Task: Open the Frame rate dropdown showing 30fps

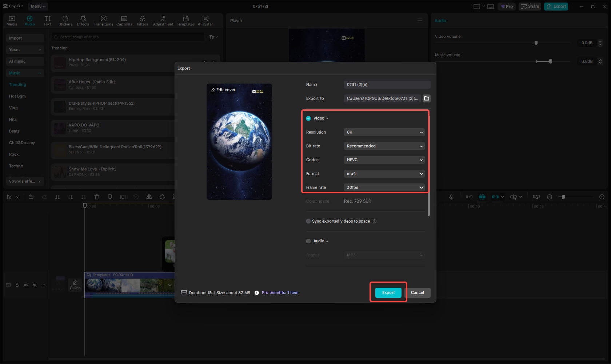Action: [x=384, y=187]
